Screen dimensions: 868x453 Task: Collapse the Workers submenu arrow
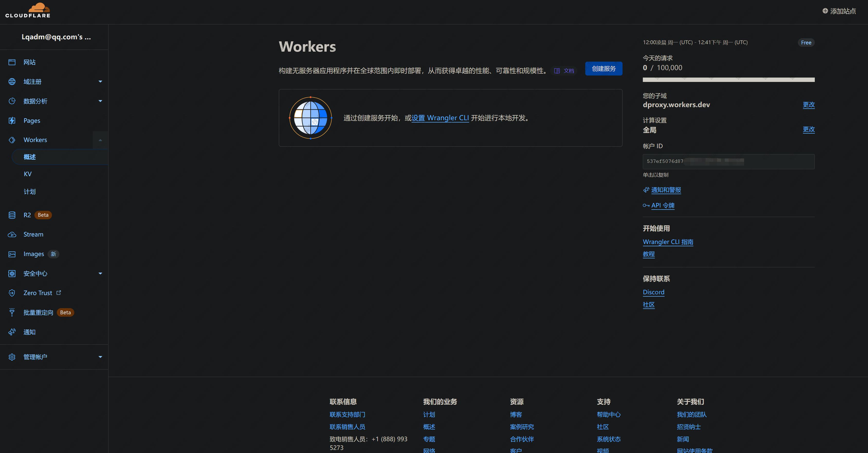[100, 140]
